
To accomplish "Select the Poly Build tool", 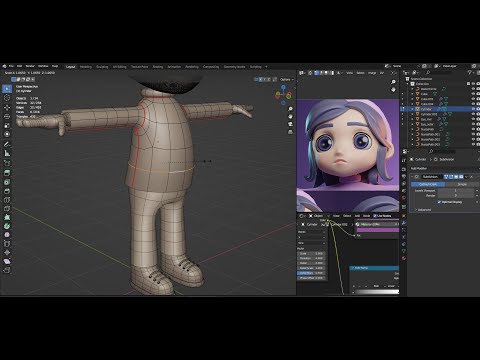I will (x=7, y=217).
